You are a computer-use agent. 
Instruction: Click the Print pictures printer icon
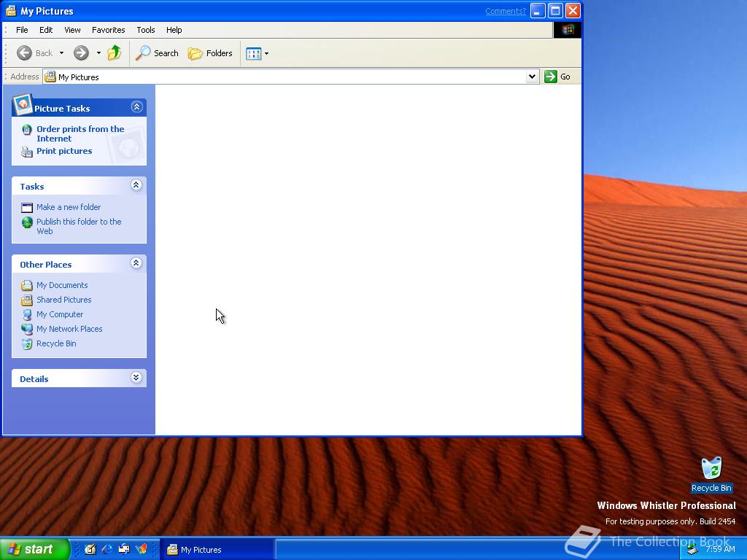tap(27, 152)
